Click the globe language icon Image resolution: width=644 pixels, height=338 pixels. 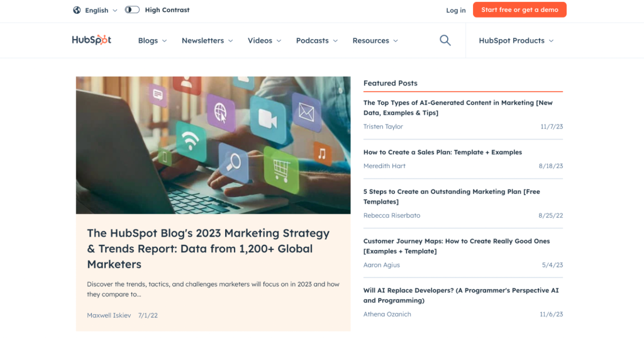click(77, 10)
